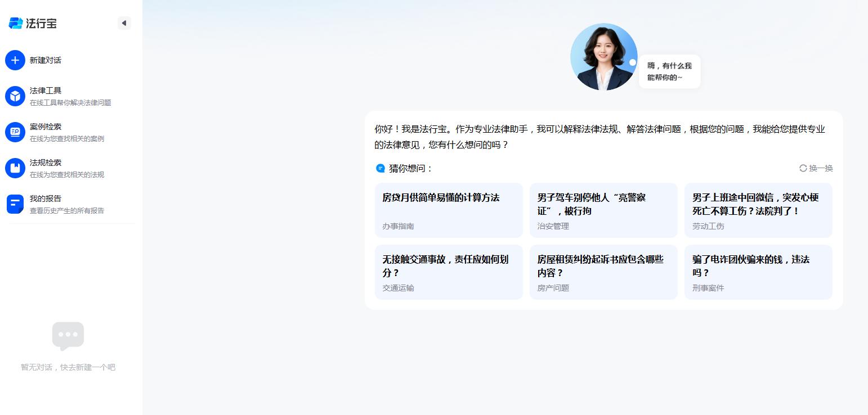Open the 法律工具 menu entry label
Viewport: 868px width, 415px height.
click(46, 91)
